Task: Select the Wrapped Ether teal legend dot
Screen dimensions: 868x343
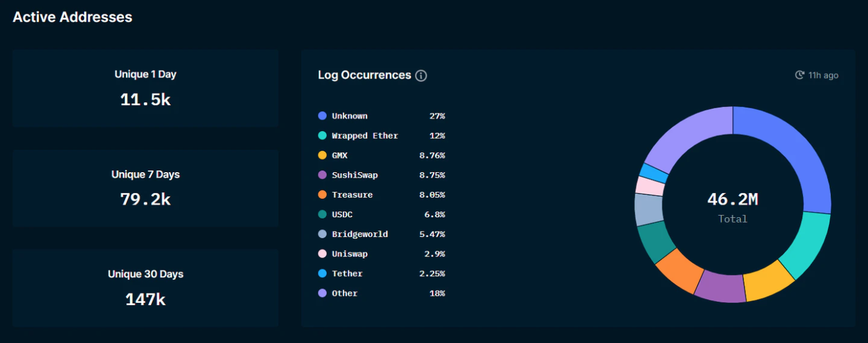Action: (x=322, y=136)
